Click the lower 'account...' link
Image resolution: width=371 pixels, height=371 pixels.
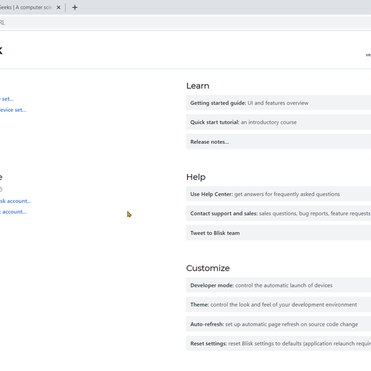13,212
